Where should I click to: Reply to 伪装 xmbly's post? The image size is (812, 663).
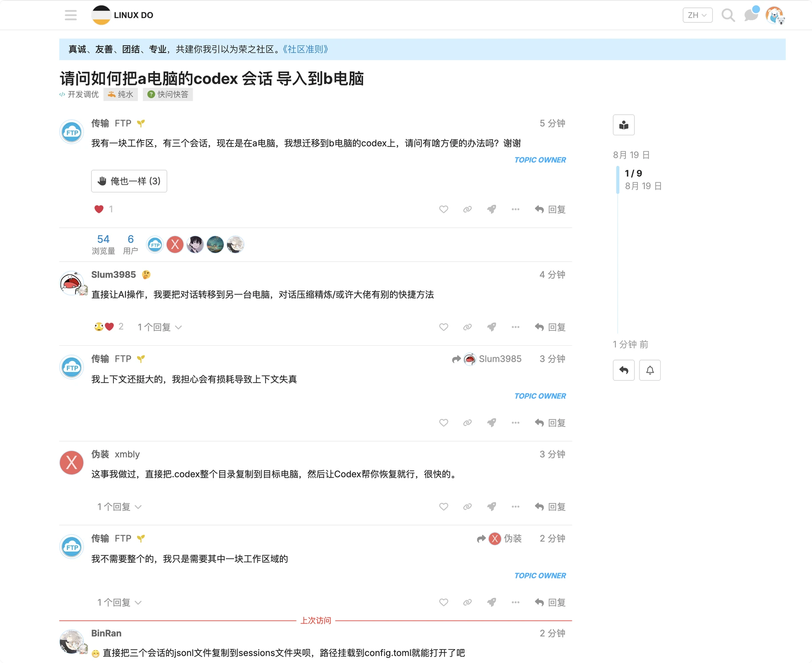coord(550,507)
